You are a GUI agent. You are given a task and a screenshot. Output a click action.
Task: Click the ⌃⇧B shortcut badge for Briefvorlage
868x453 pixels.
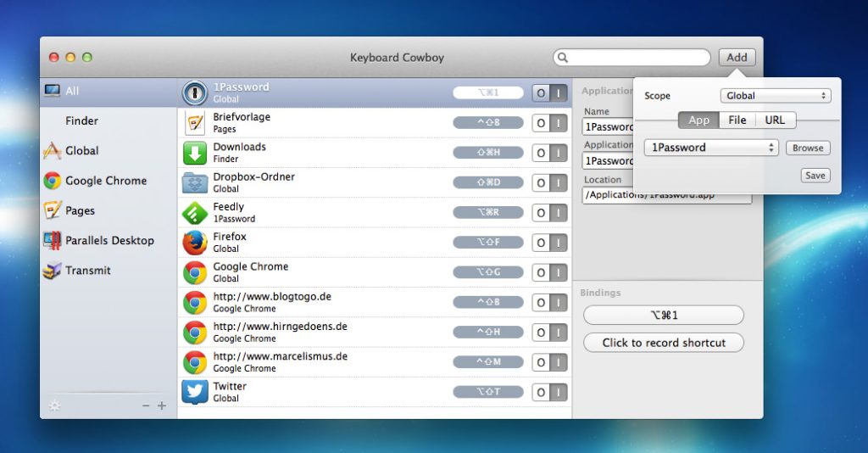488,122
